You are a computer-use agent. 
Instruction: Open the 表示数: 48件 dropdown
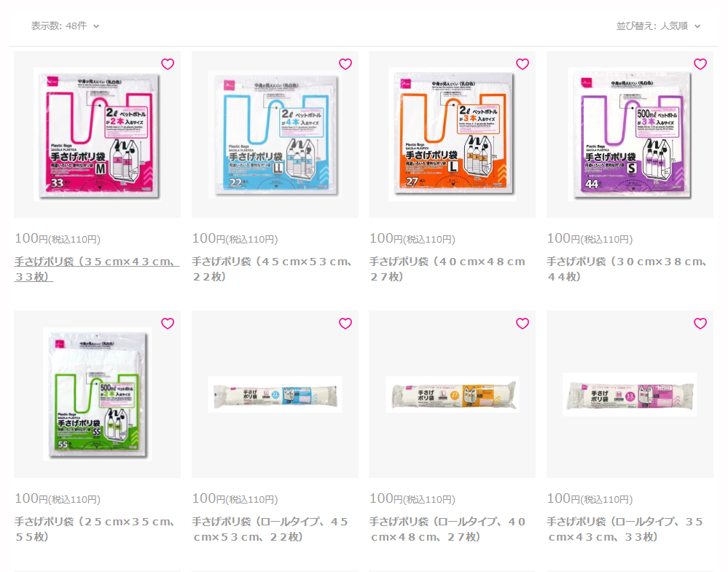65,26
